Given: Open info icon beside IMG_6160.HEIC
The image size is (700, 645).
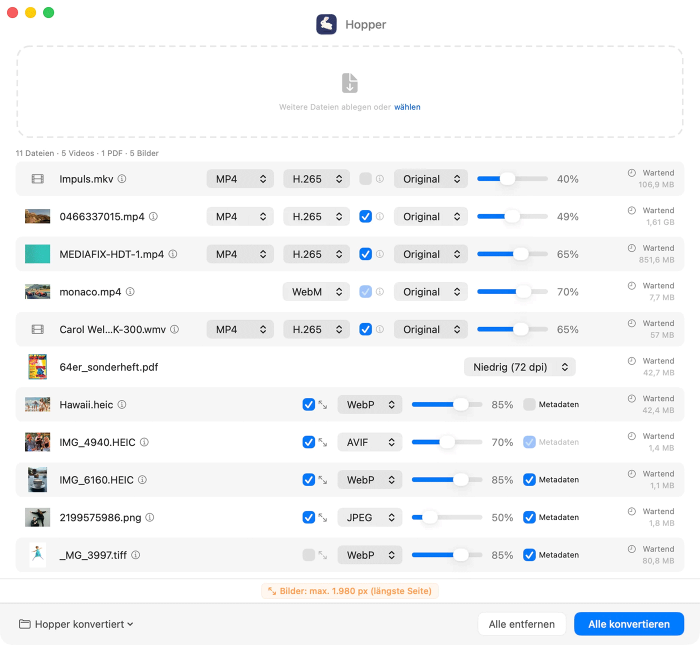Looking at the screenshot, I should (142, 480).
